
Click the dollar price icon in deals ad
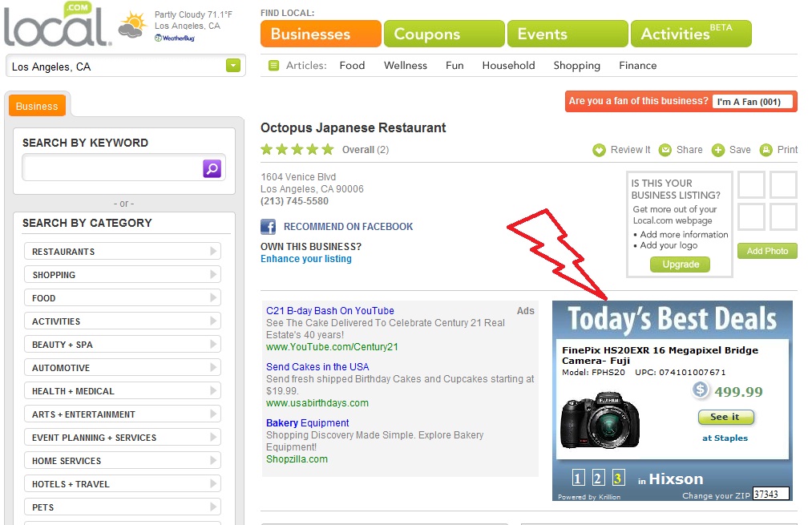click(x=700, y=390)
